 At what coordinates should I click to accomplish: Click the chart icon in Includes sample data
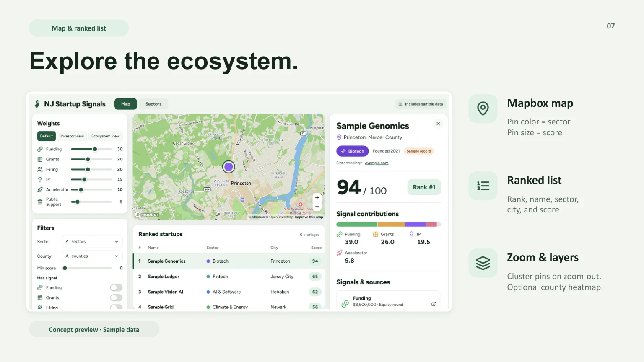pos(400,104)
